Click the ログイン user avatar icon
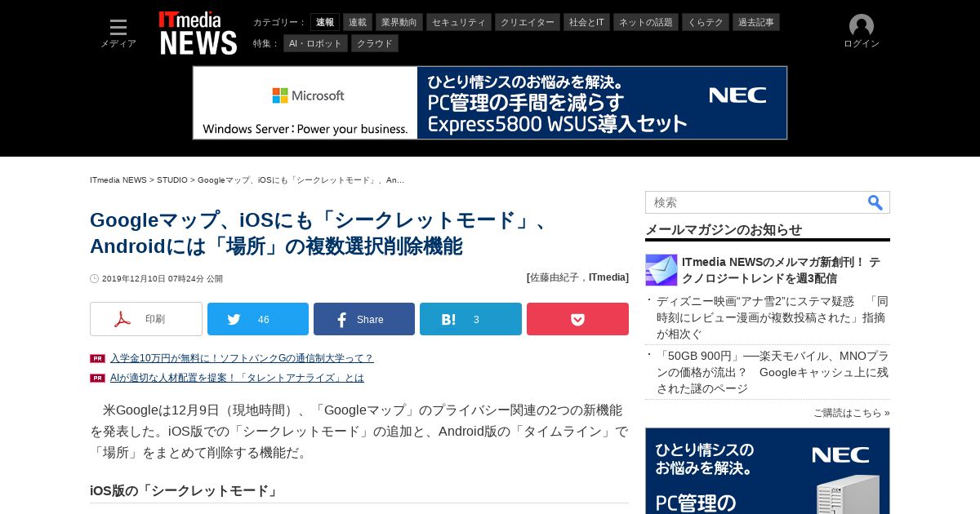This screenshot has height=514, width=980. point(862,25)
